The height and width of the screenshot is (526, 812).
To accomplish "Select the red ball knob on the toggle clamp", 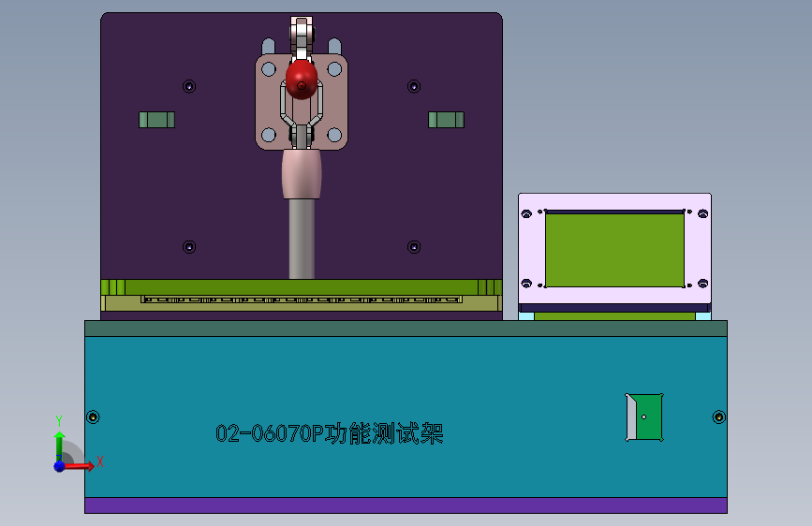I will (302, 80).
